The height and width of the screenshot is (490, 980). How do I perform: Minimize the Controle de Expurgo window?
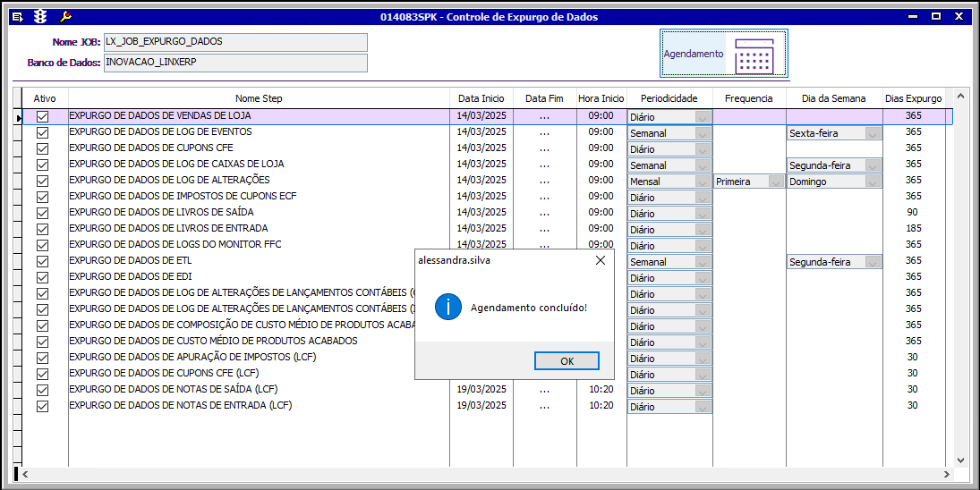pos(913,17)
